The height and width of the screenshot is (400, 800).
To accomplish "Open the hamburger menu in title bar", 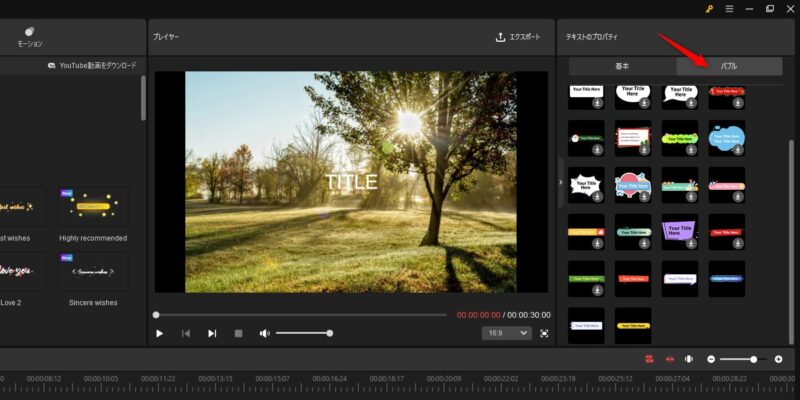I will [x=730, y=9].
